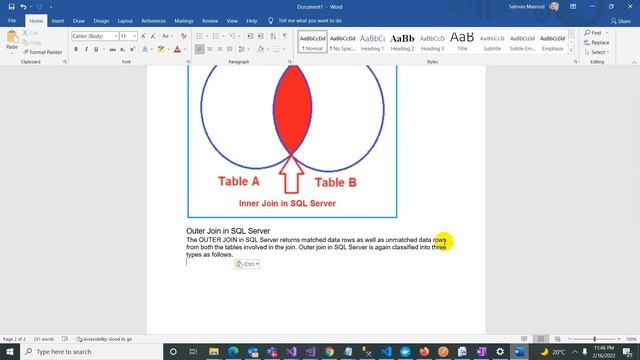This screenshot has height=360, width=640.
Task: Toggle subscript formatting
Action: (122, 49)
